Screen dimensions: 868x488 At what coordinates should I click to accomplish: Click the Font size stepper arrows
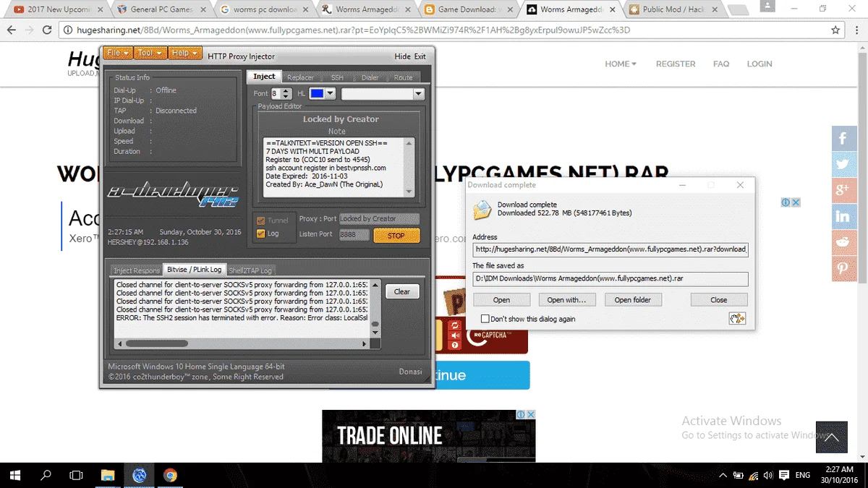pyautogui.click(x=286, y=93)
